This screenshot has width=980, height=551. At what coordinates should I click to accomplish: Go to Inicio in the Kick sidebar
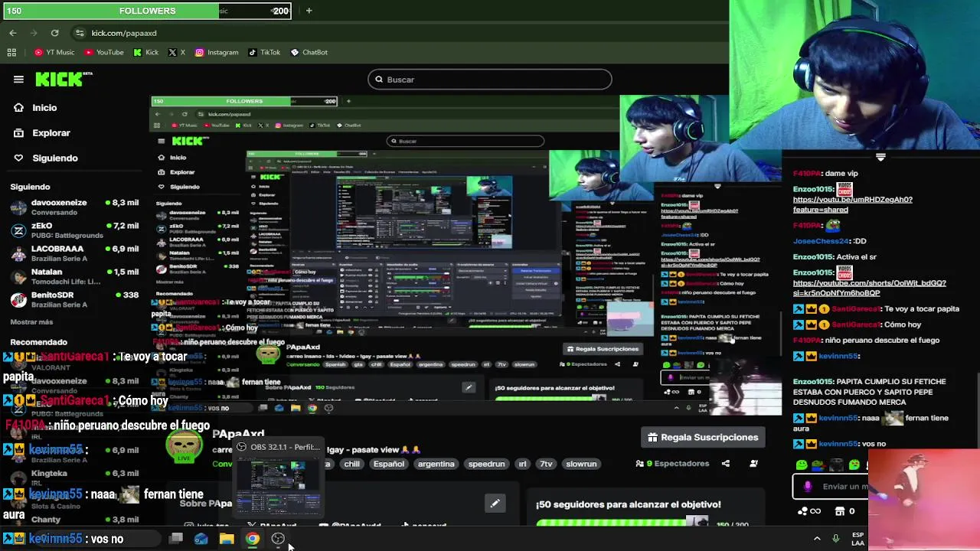35,108
